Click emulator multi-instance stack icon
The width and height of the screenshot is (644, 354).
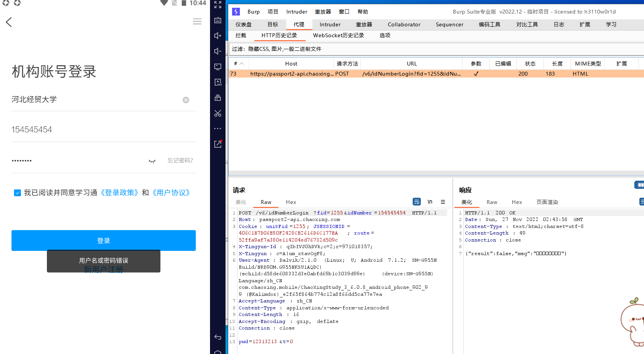[218, 98]
